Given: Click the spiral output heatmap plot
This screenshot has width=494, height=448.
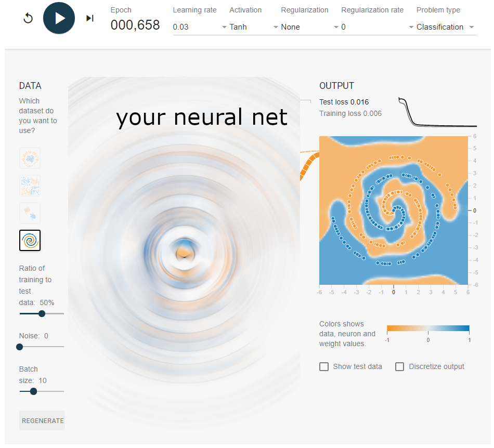Looking at the screenshot, I should click(394, 210).
